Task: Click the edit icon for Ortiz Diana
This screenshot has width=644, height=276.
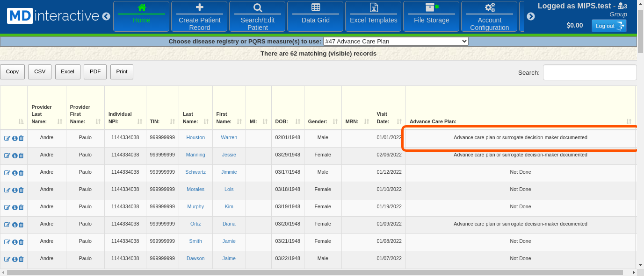Action: (x=7, y=225)
